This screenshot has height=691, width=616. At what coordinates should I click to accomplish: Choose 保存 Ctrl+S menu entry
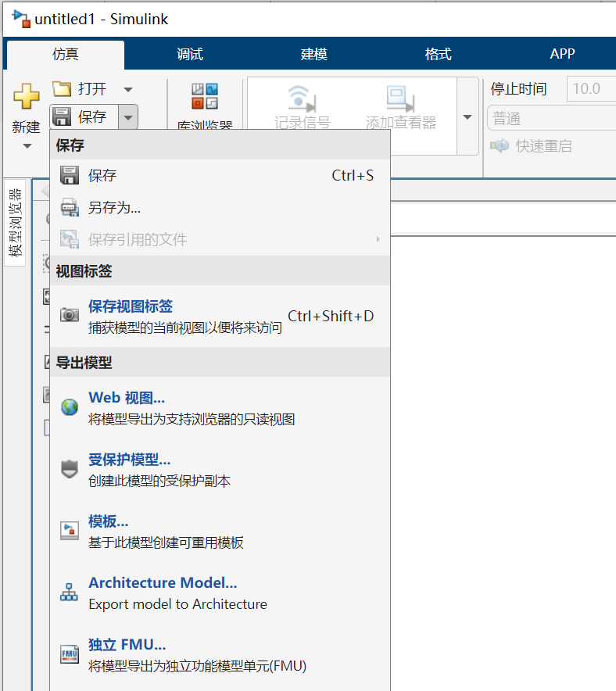point(220,175)
